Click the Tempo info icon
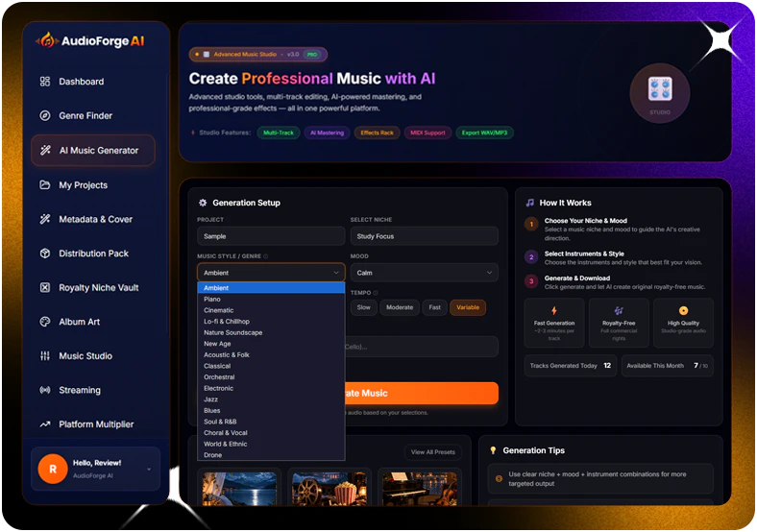Screen dimensions: 757x532 pyautogui.click(x=375, y=293)
